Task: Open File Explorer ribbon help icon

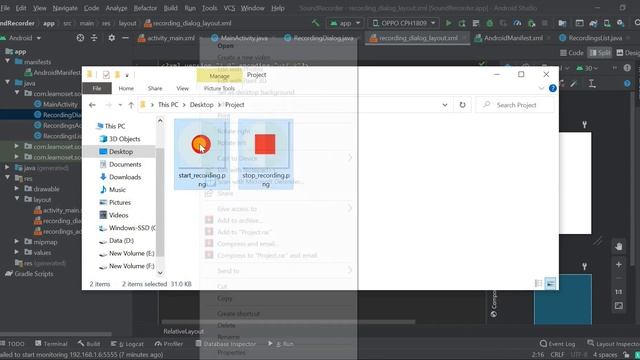Action: click(x=553, y=88)
